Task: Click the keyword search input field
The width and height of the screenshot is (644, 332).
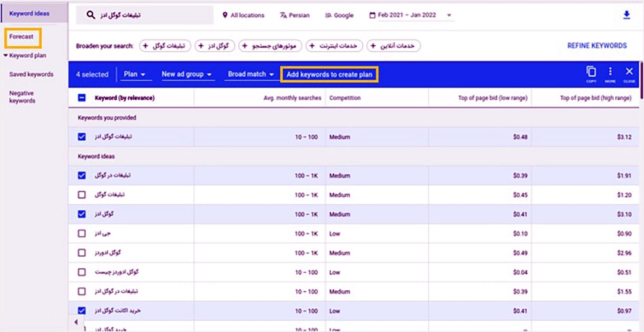Action: point(144,15)
